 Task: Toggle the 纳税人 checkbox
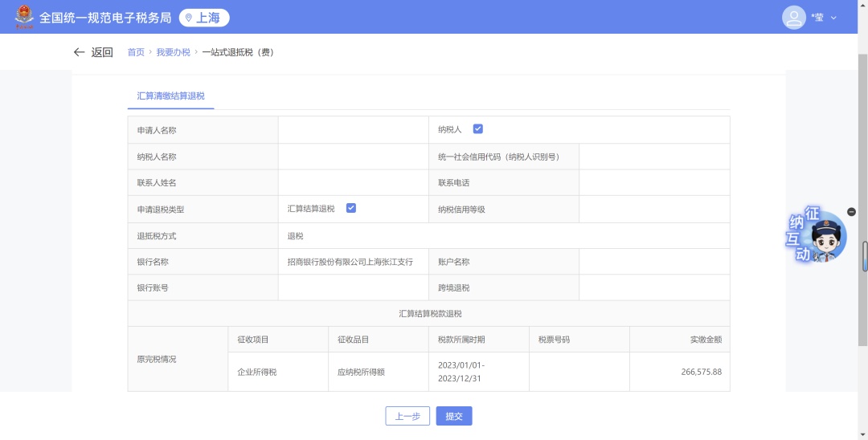(x=477, y=128)
